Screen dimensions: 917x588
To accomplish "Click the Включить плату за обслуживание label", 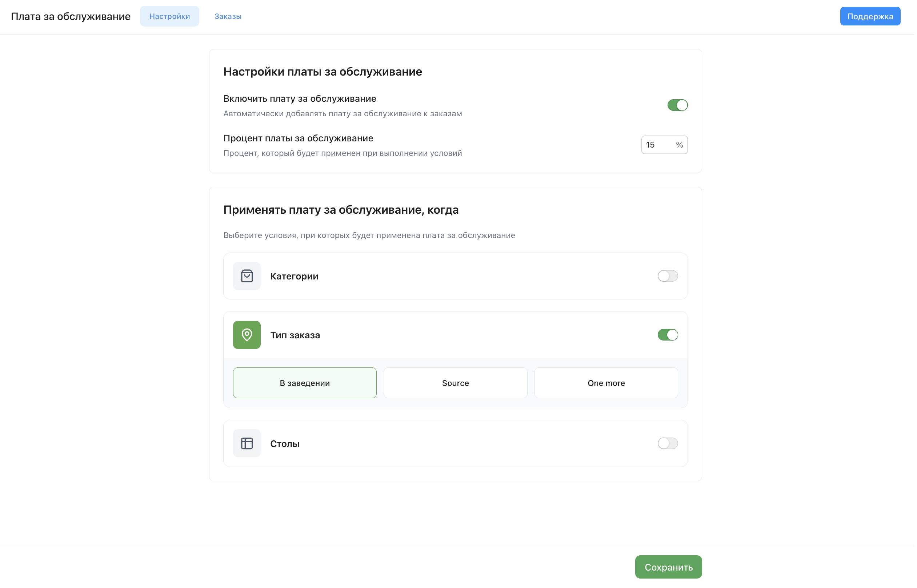I will (x=301, y=99).
